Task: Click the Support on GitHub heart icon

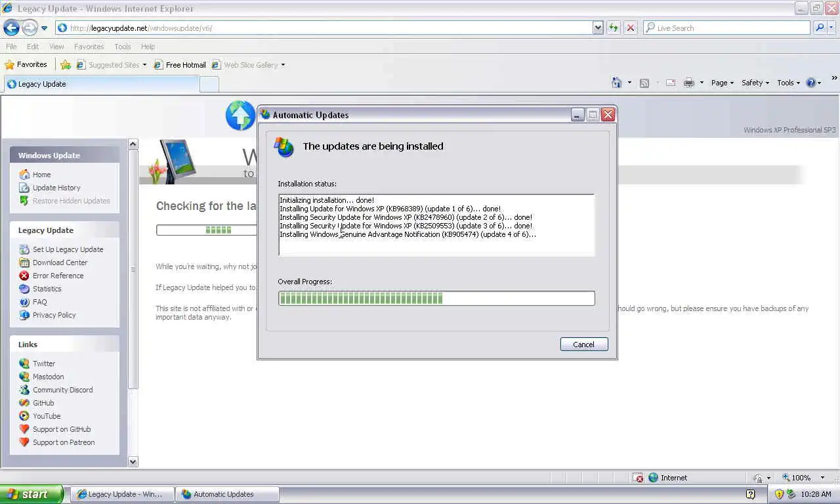Action: 24,429
